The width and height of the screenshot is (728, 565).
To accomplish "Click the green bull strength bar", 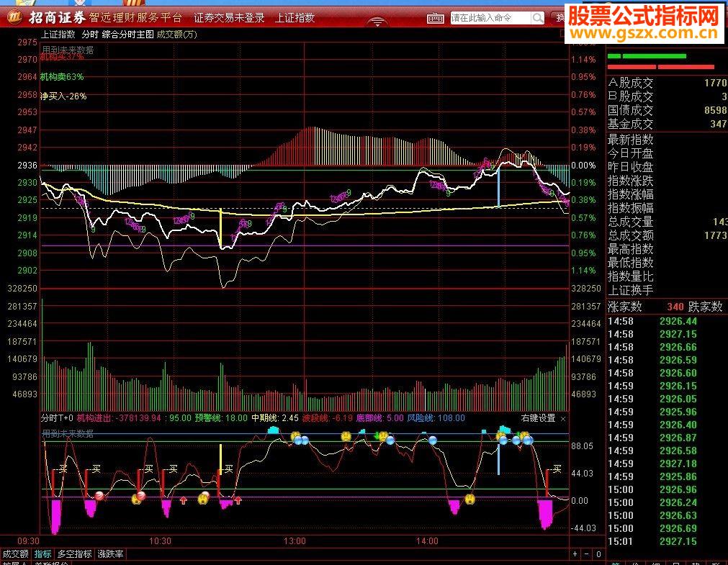I will tap(647, 56).
